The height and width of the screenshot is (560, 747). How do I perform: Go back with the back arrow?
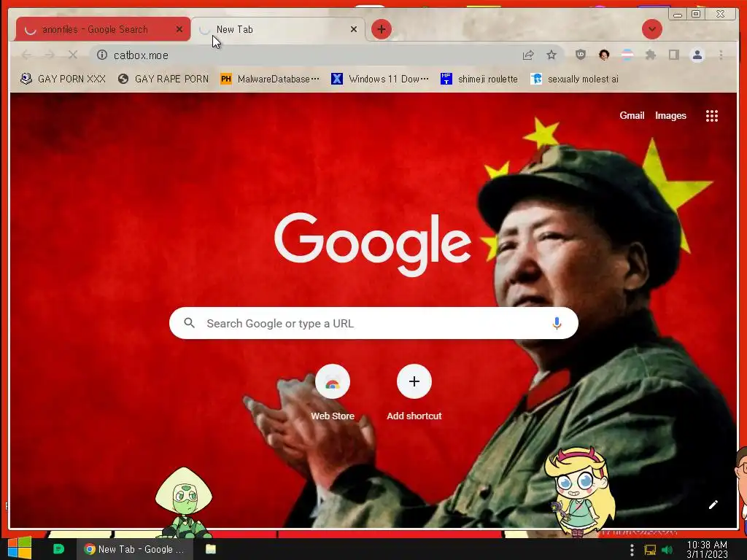27,55
